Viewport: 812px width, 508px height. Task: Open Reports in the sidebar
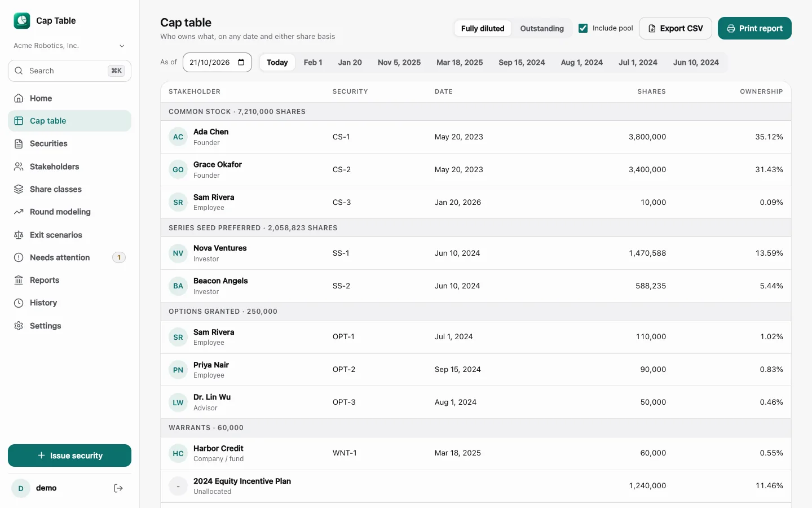click(x=69, y=280)
